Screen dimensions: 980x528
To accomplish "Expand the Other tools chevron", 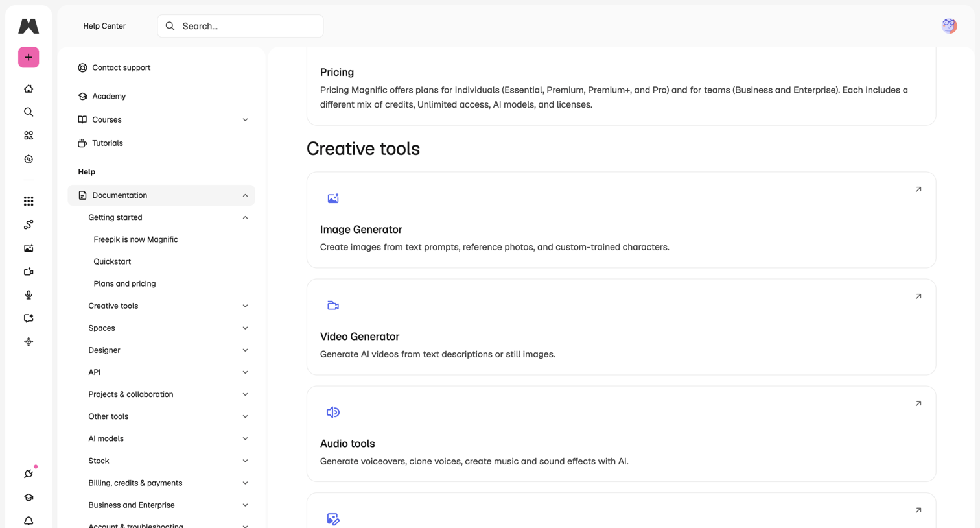I will pos(245,416).
